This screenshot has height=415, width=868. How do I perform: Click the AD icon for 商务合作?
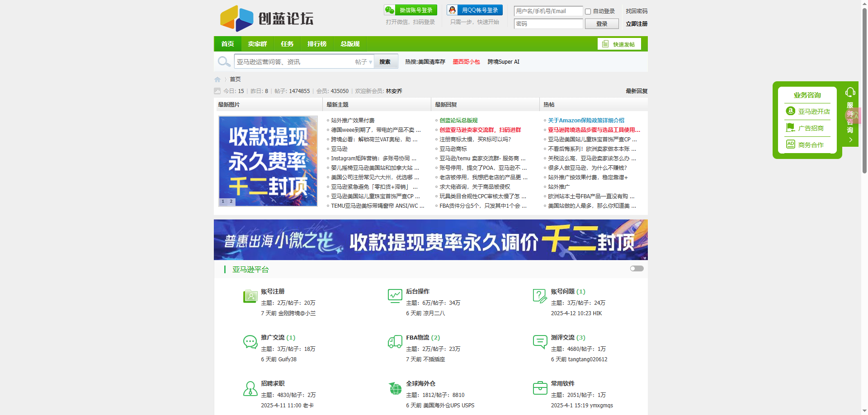(x=790, y=144)
